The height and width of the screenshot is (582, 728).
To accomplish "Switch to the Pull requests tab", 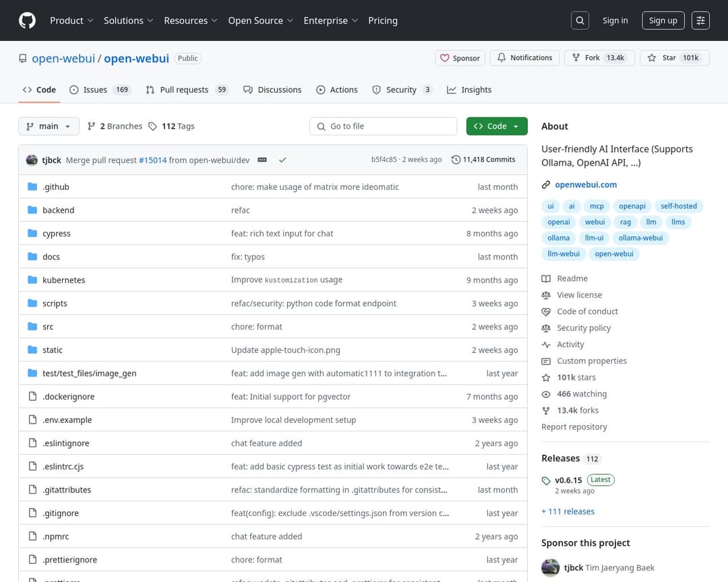I will click(187, 90).
